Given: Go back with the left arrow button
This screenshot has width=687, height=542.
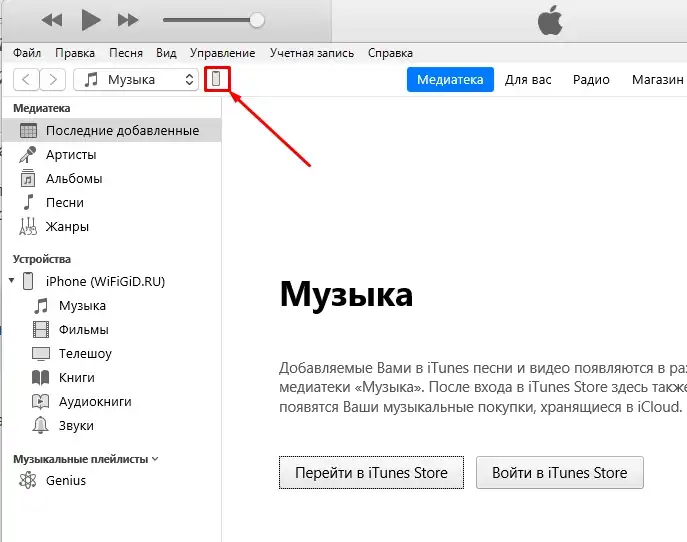Looking at the screenshot, I should (26, 80).
